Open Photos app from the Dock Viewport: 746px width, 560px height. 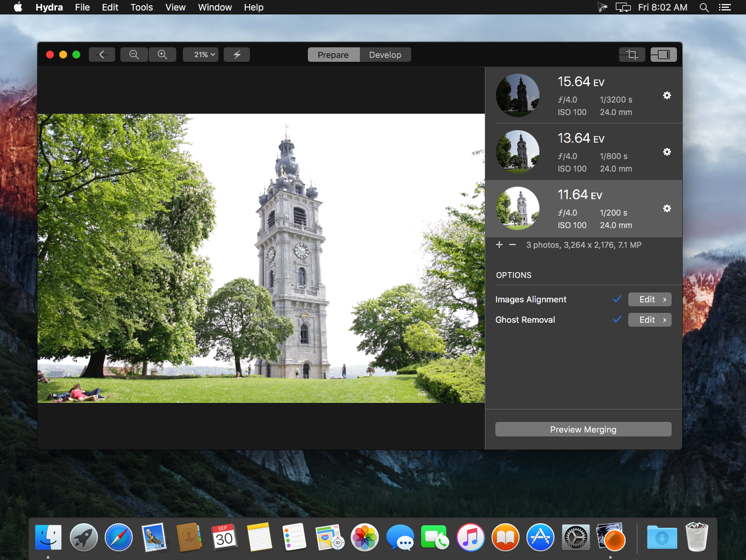tap(364, 538)
